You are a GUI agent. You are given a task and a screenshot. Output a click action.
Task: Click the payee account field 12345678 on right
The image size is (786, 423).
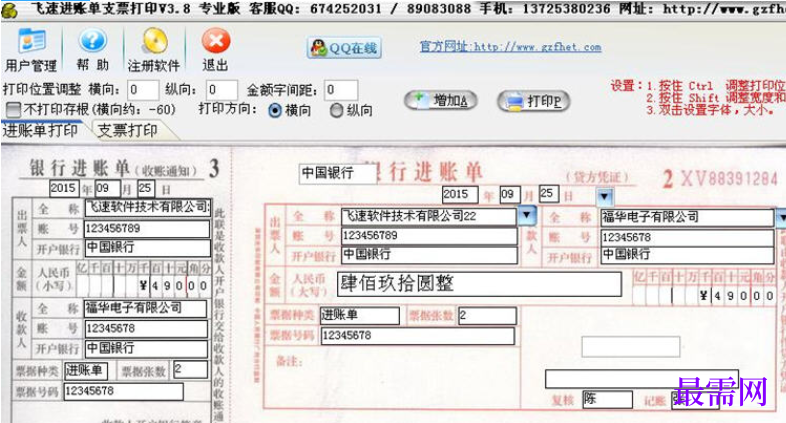[687, 237]
